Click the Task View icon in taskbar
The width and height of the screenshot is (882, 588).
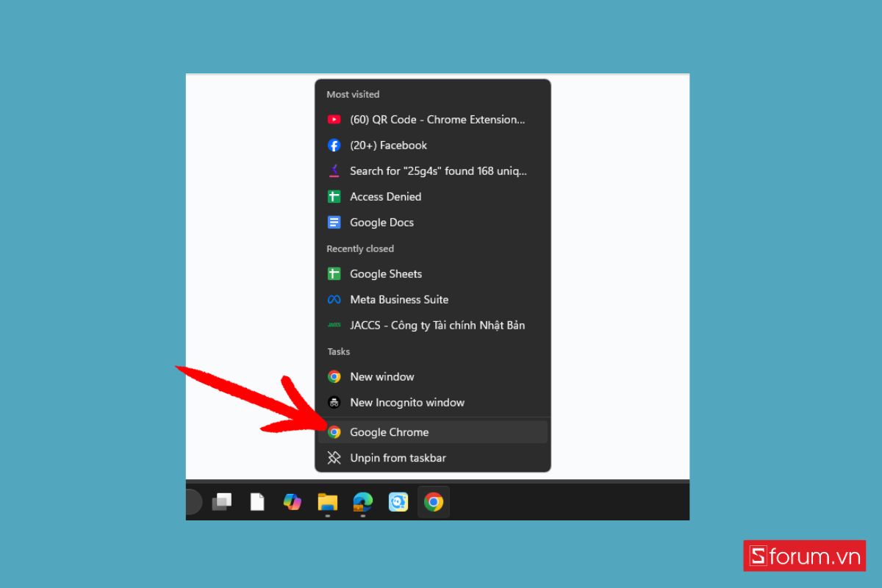tap(222, 502)
